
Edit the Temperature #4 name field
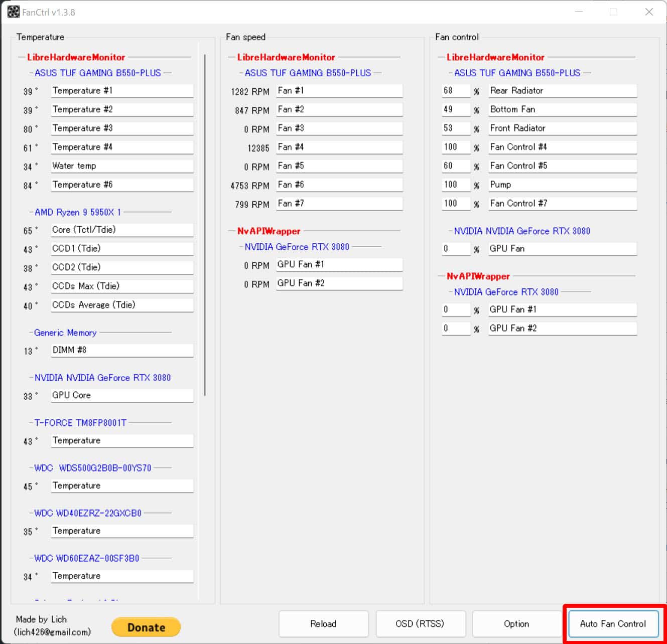(122, 147)
